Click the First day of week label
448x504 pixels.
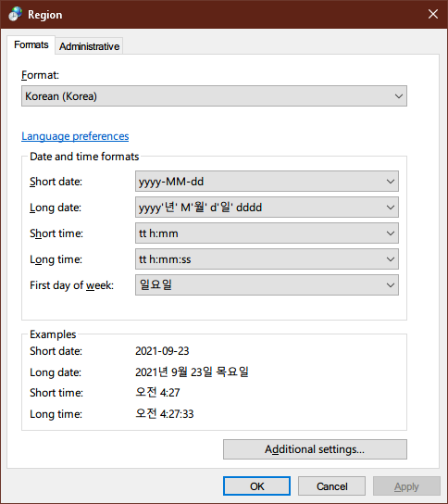click(x=71, y=285)
